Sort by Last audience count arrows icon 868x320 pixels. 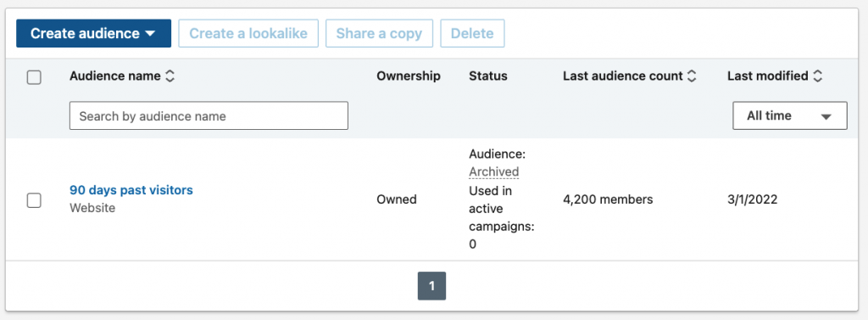tap(691, 76)
